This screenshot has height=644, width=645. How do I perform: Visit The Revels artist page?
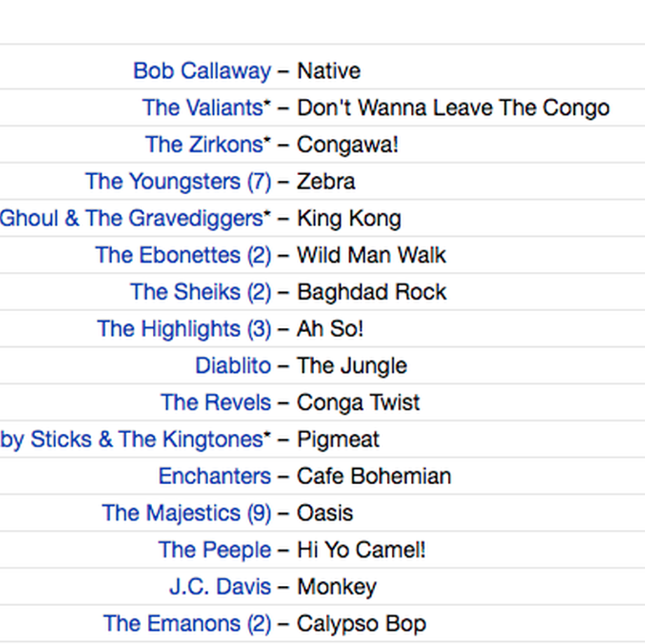[216, 402]
